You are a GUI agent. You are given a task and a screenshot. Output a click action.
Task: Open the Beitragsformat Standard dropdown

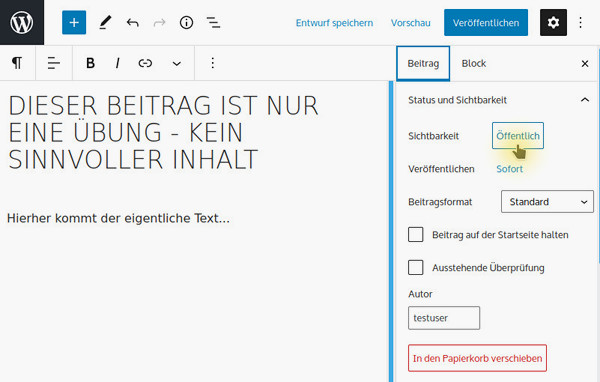547,202
